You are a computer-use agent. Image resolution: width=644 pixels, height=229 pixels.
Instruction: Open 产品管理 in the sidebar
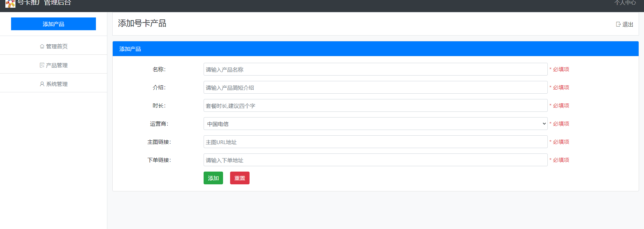54,65
